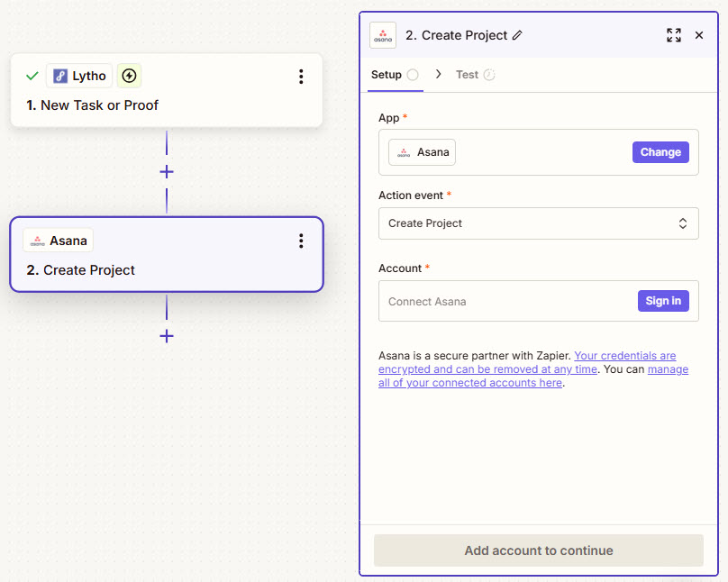Click the panel title 2. Create Project

tap(457, 35)
